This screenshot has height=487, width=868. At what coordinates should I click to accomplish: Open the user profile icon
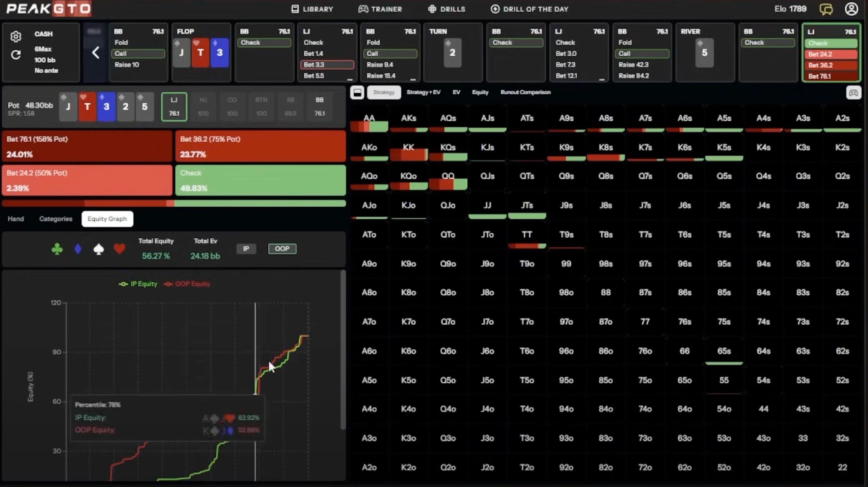tap(851, 9)
